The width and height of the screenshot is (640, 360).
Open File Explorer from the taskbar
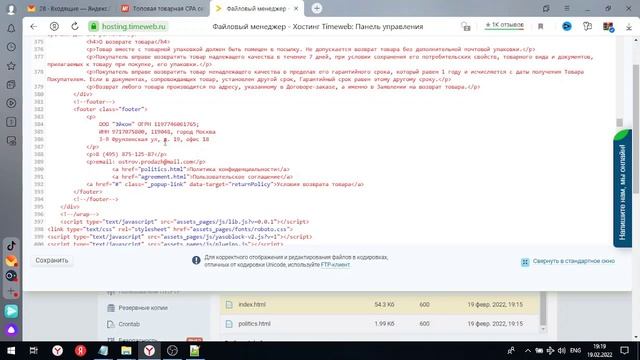(126, 351)
